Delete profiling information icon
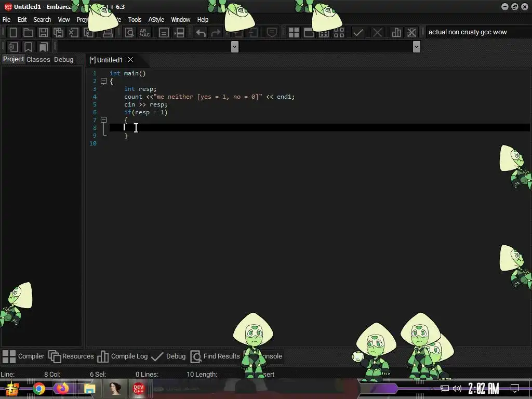 click(411, 33)
